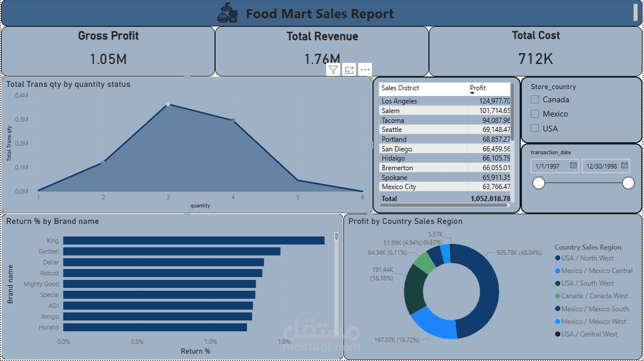644x361 pixels.
Task: Click the data point at quantity 4
Action: pyautogui.click(x=233, y=121)
